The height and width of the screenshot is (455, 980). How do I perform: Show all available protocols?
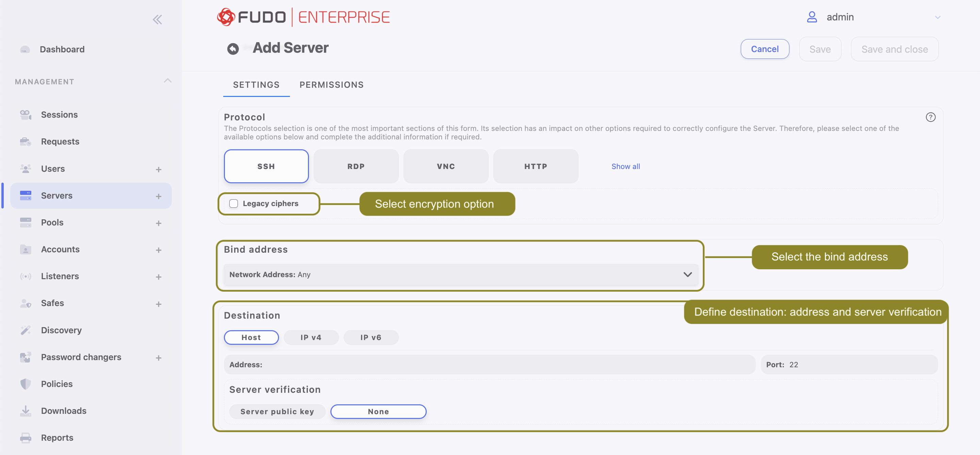point(625,166)
